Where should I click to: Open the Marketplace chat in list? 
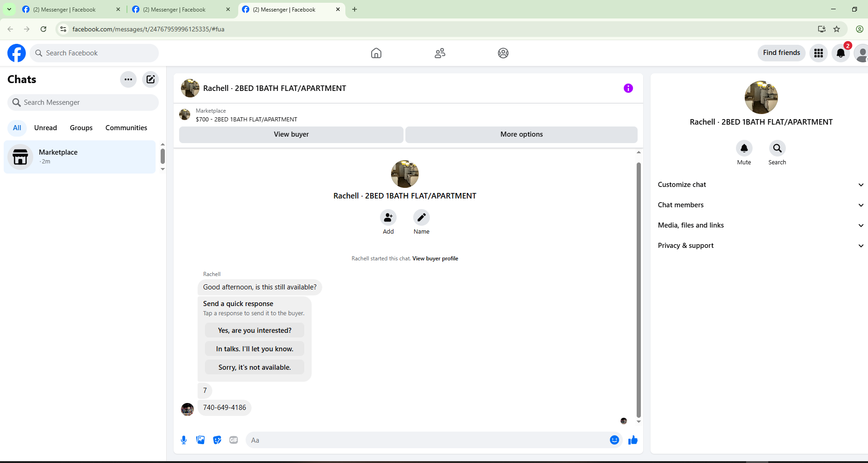point(80,157)
